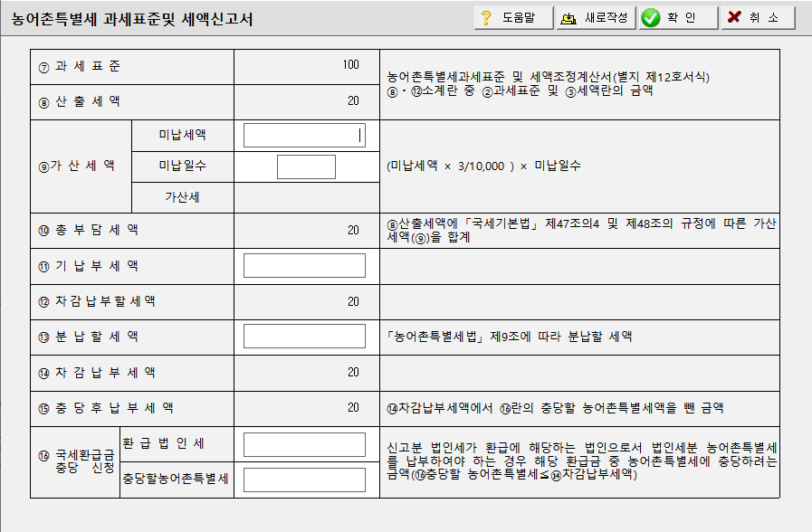
Task: Click the ⑮ 충당후납부세액 row label
Action: [x=106, y=408]
